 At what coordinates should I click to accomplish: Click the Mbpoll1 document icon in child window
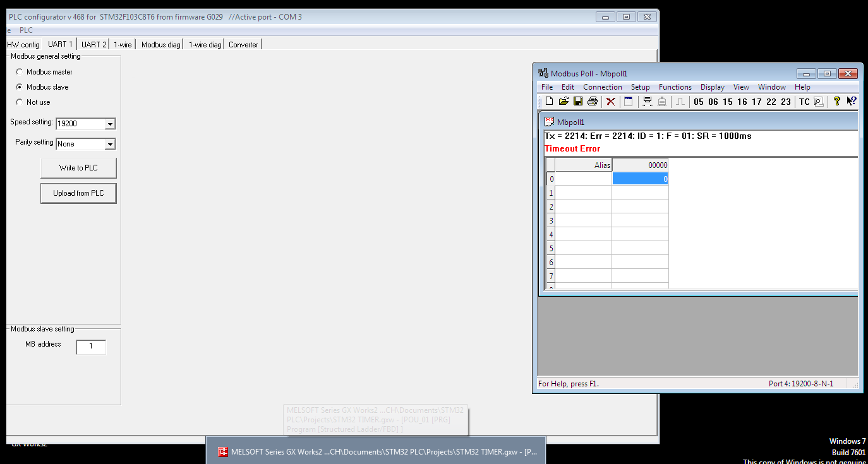click(549, 122)
